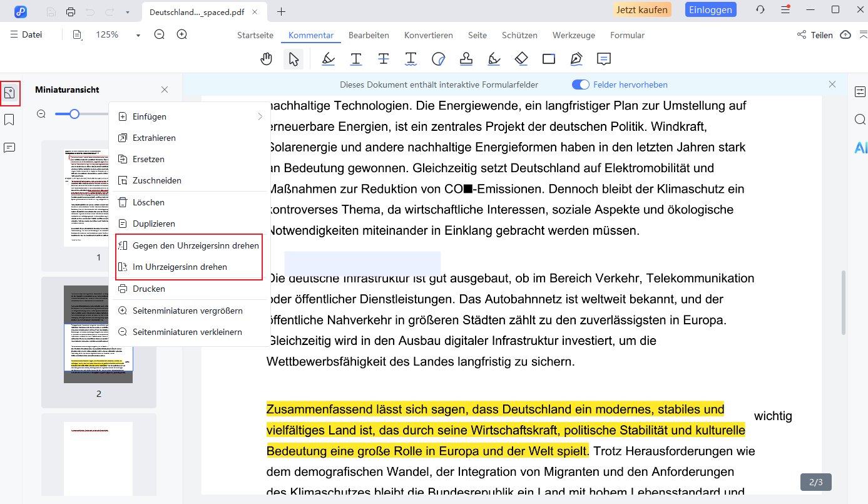Viewport: 868px width, 504px height.
Task: Select the highlighter tool in toolbar
Action: pos(328,59)
